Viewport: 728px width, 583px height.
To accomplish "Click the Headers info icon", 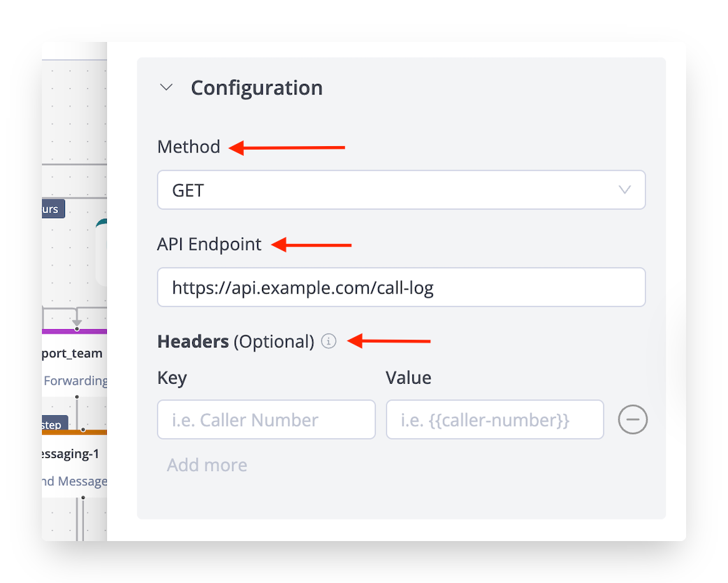I will point(328,342).
